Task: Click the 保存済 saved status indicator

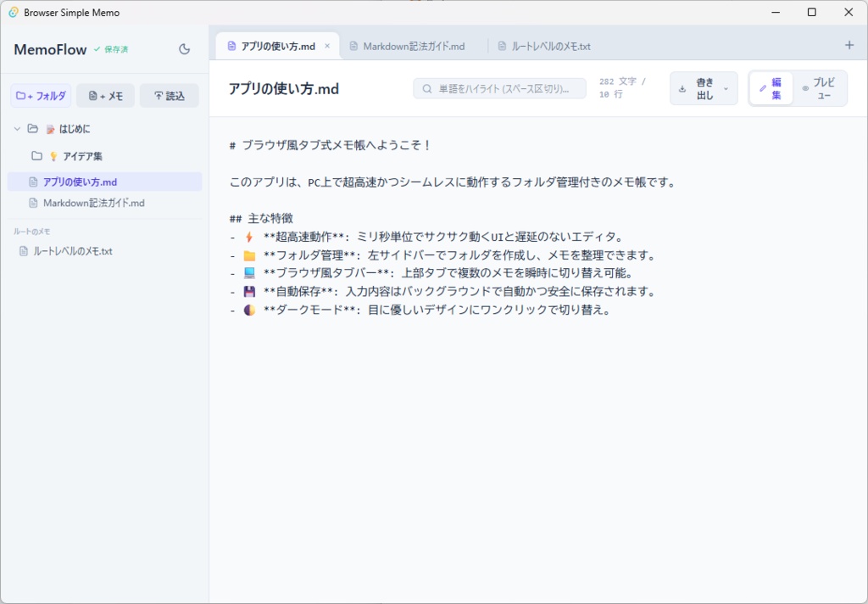Action: [x=111, y=49]
